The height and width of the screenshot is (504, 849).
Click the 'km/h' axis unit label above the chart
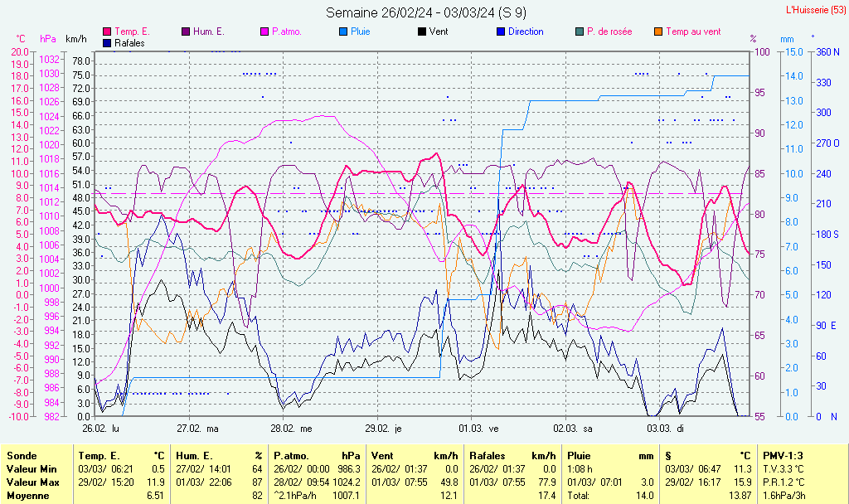pos(75,39)
